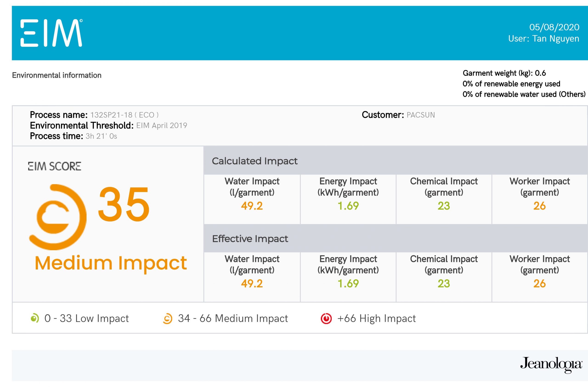Click the orange EIM score gauge icon

(x=58, y=217)
